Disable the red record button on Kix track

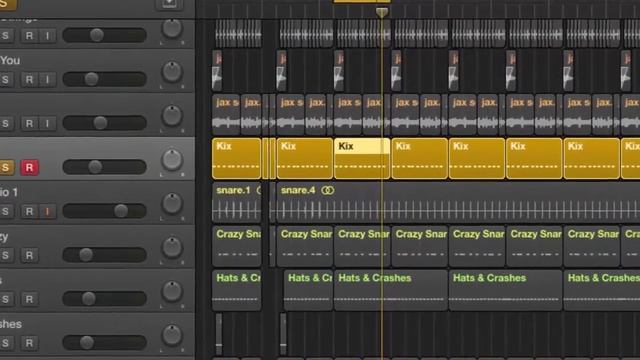tap(29, 167)
